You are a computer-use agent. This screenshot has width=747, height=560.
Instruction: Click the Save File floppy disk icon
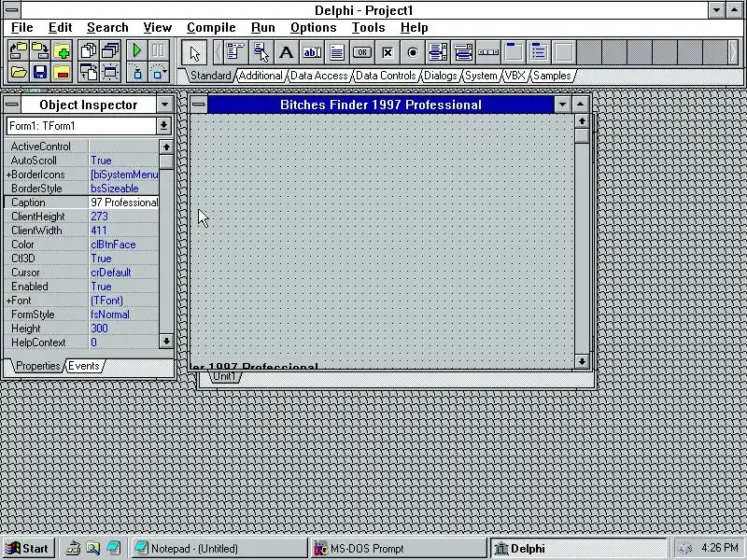[x=40, y=73]
